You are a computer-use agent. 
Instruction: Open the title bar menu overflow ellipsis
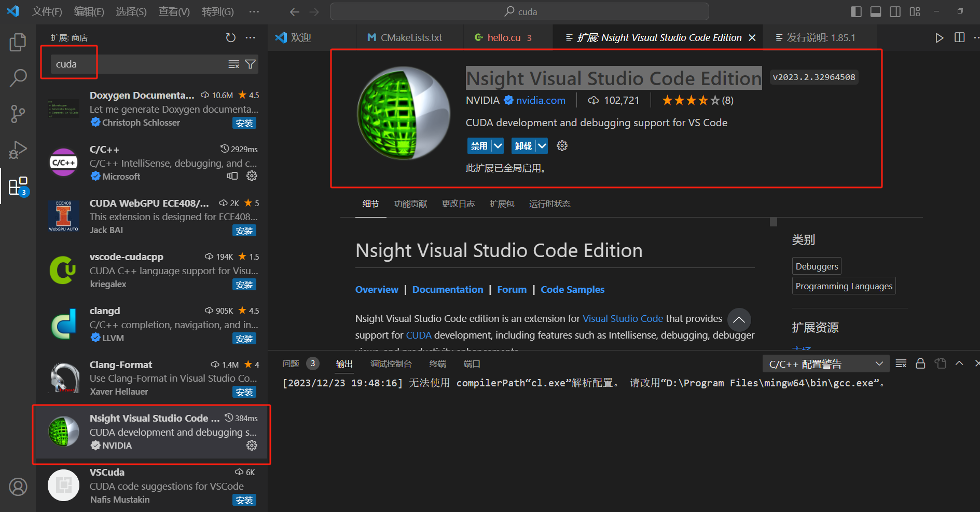point(254,11)
